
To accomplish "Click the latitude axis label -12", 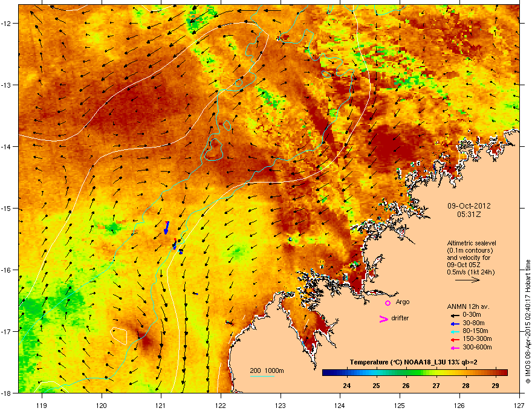I will [x=7, y=24].
